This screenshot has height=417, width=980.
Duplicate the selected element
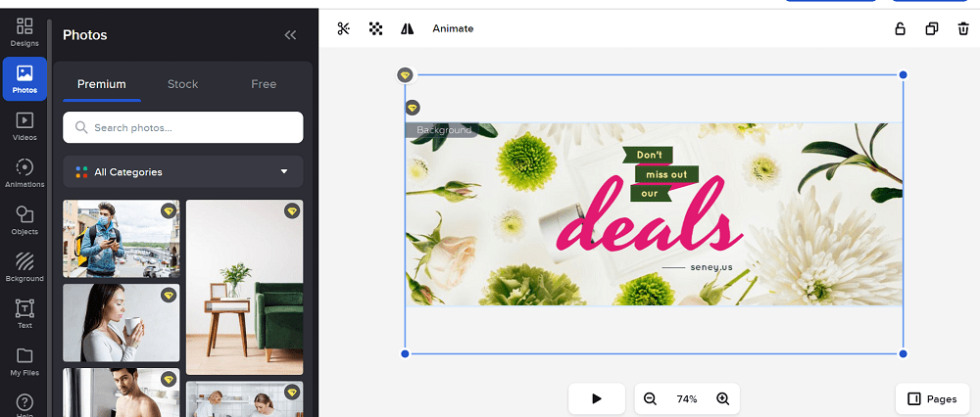932,28
